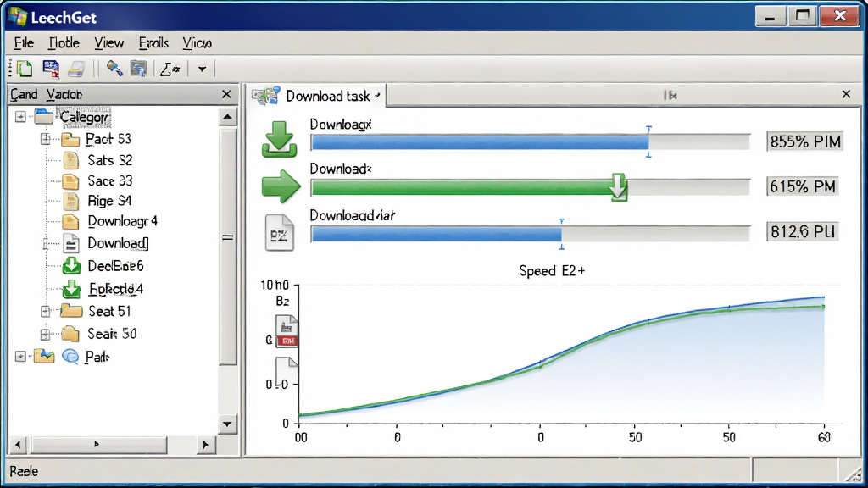Image resolution: width=868 pixels, height=488 pixels.
Task: Collapse the Category tree root
Action: click(x=20, y=117)
